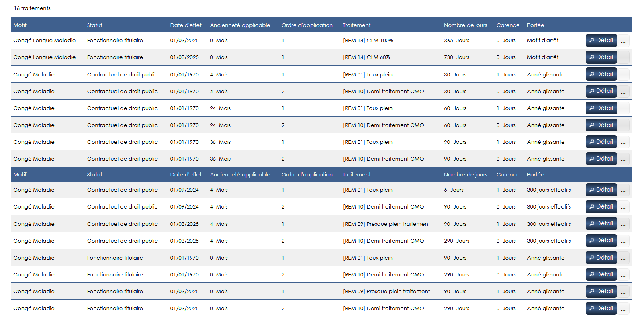Click Traitement heading in the second header row
This screenshot has width=644, height=323.
pyautogui.click(x=356, y=175)
